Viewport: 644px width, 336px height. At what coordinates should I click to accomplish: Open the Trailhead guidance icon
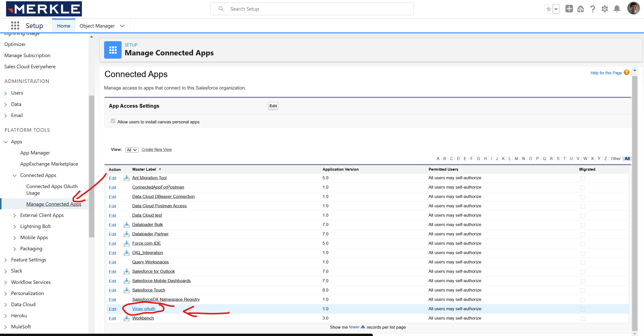coord(581,9)
